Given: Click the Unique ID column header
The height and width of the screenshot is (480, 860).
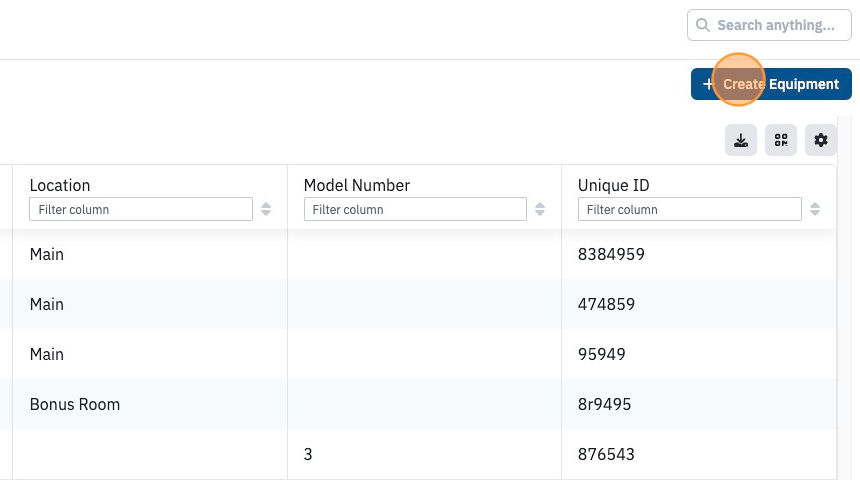Looking at the screenshot, I should (613, 185).
